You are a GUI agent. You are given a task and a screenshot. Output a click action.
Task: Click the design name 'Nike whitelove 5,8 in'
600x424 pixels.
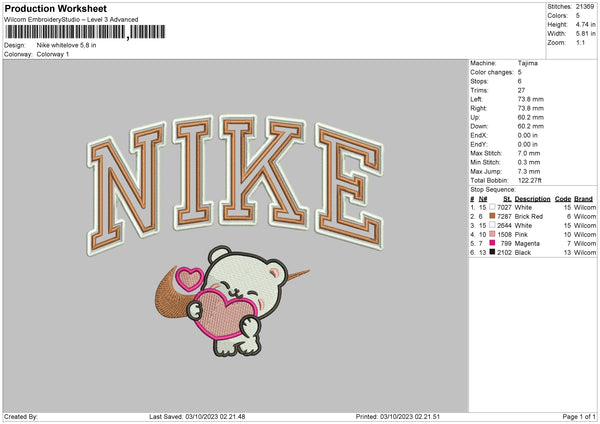tap(66, 45)
